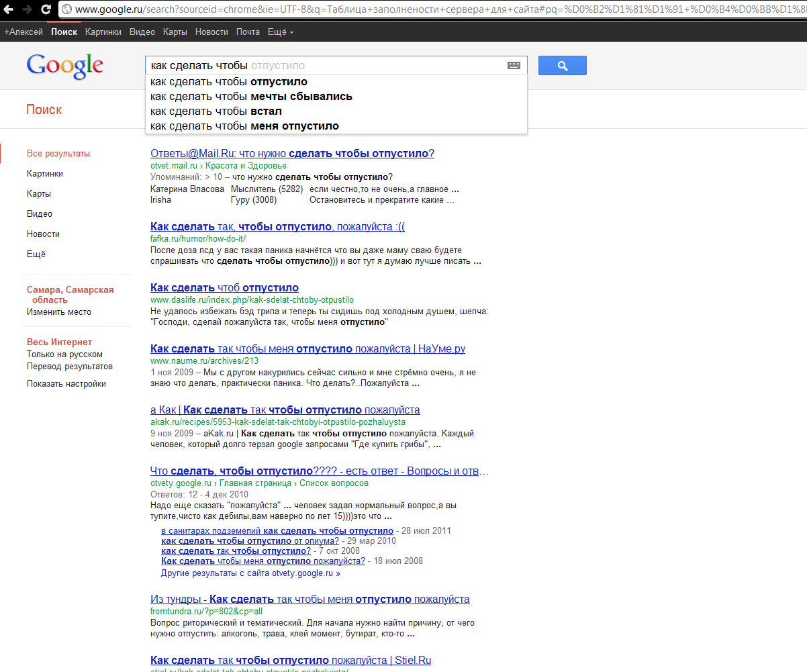This screenshot has height=672, width=807.
Task: Click the 'Список вопросов' breadcrumb
Action: (334, 483)
